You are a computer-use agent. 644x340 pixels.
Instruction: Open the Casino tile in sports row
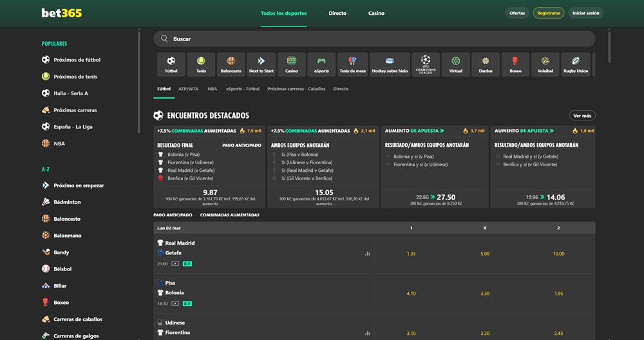(x=292, y=64)
